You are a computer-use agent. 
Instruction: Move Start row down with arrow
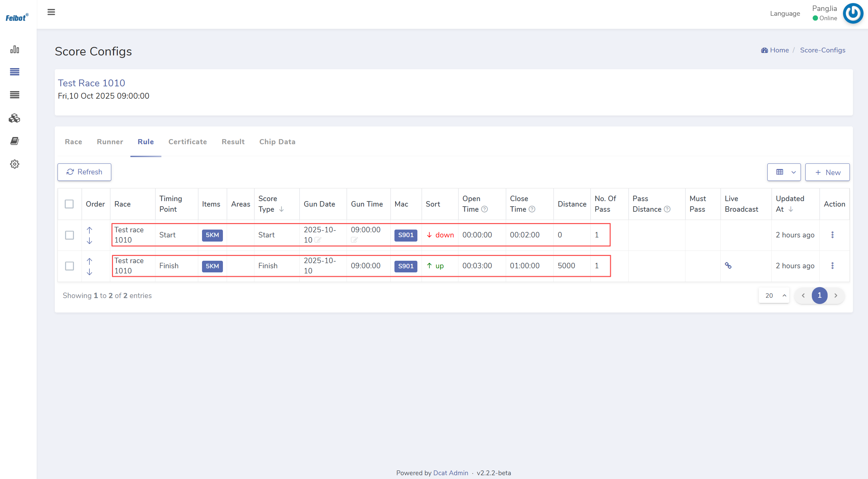tap(89, 241)
